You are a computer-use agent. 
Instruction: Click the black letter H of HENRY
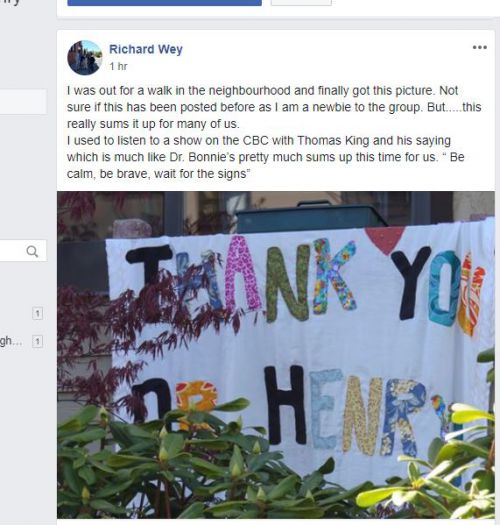285,405
